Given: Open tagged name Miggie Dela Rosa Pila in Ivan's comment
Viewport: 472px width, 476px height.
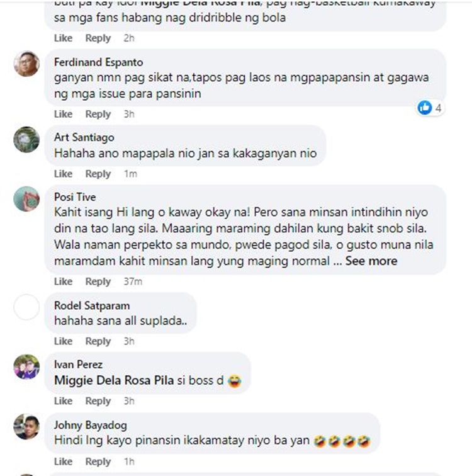Looking at the screenshot, I should [x=114, y=380].
